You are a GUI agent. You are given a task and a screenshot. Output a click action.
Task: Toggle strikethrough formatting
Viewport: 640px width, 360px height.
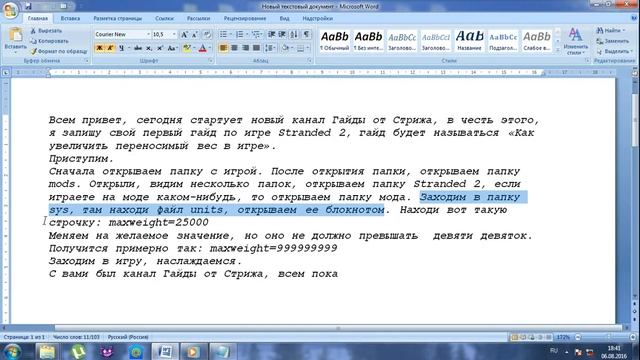138,48
